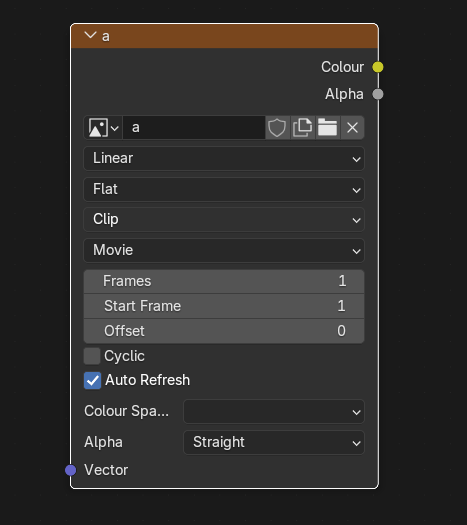This screenshot has width=467, height=525.
Task: Click the grey Alpha output socket
Action: click(378, 94)
